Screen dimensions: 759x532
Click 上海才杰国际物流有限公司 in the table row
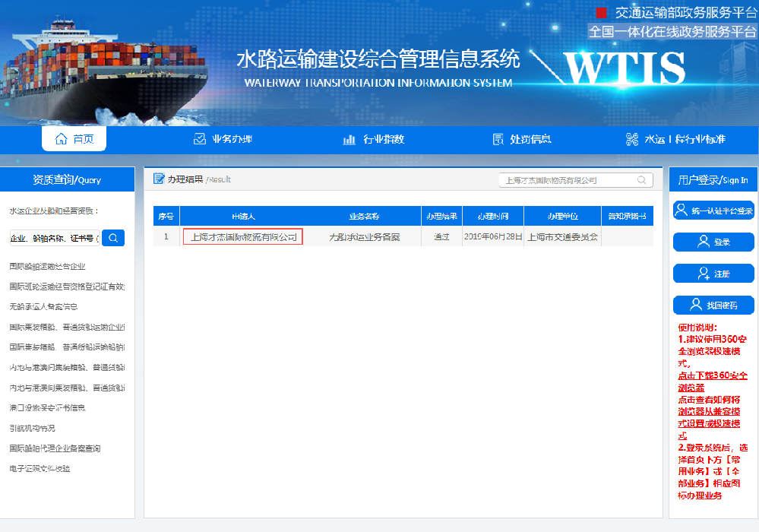(x=243, y=236)
